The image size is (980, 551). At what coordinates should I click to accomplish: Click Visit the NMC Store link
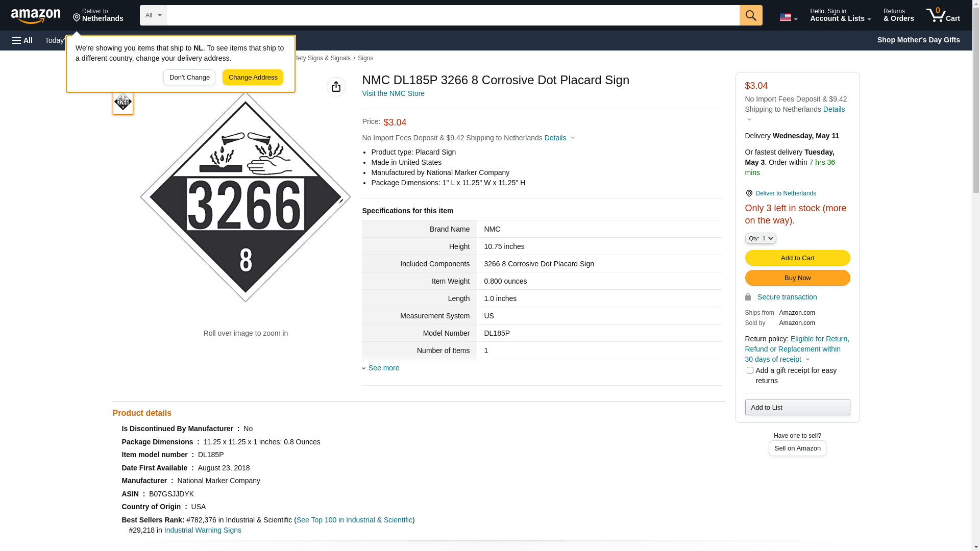coord(393,93)
